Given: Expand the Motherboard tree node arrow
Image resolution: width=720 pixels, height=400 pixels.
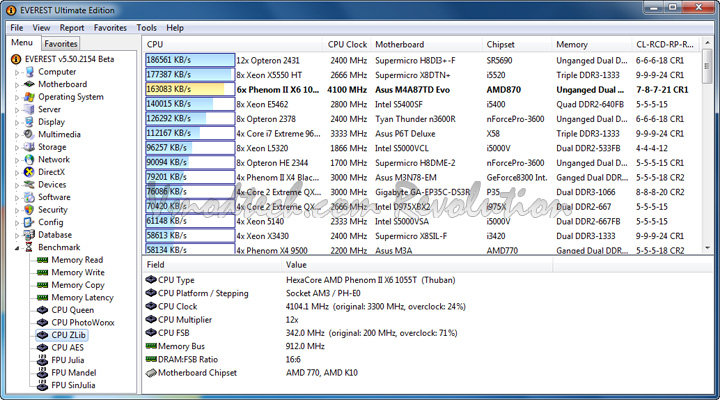Looking at the screenshot, I should click(x=17, y=85).
